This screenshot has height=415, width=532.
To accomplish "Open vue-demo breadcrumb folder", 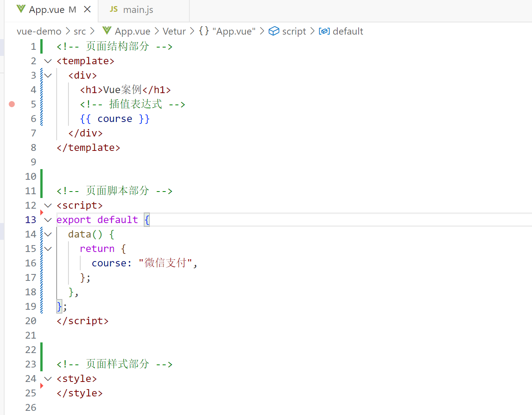I will (39, 31).
